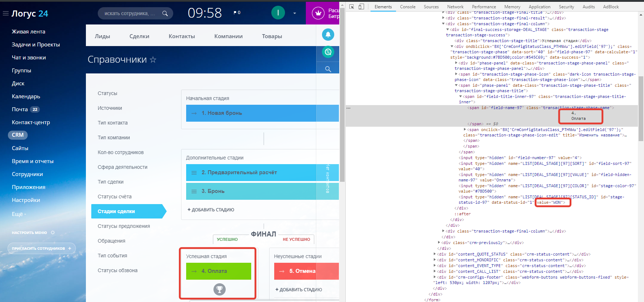The image size is (644, 302).
Task: Click the gear icon next to Настроить меню
Action: pyautogui.click(x=53, y=233)
